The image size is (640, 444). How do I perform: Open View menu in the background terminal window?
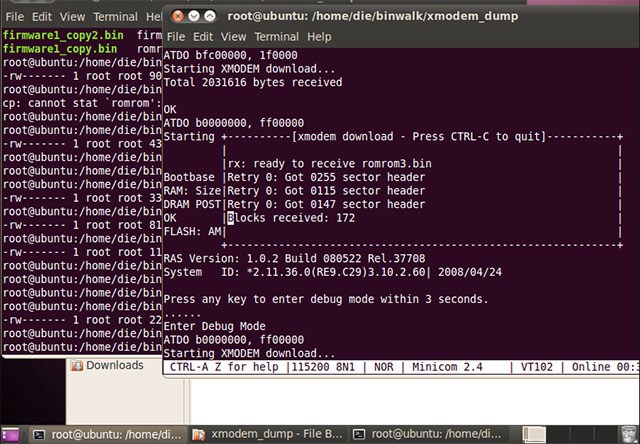click(x=72, y=17)
